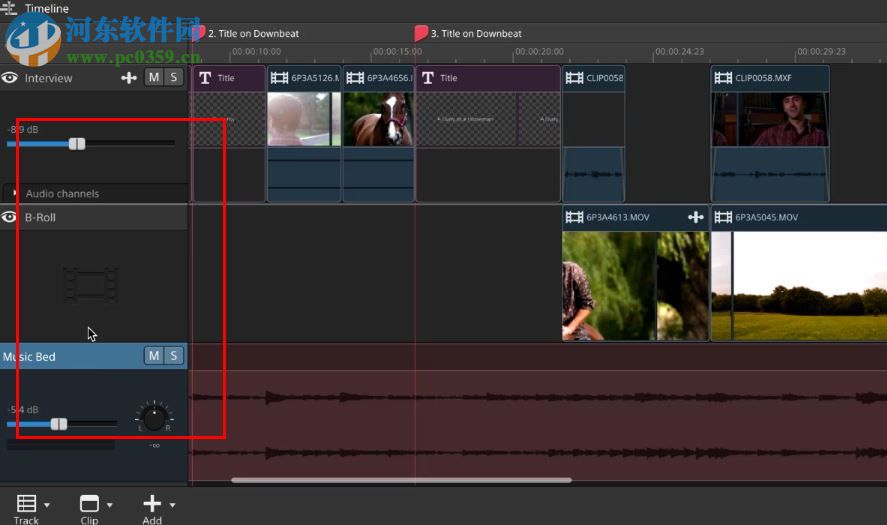The image size is (887, 525).
Task: Mute the Music Bed track
Action: tap(154, 355)
